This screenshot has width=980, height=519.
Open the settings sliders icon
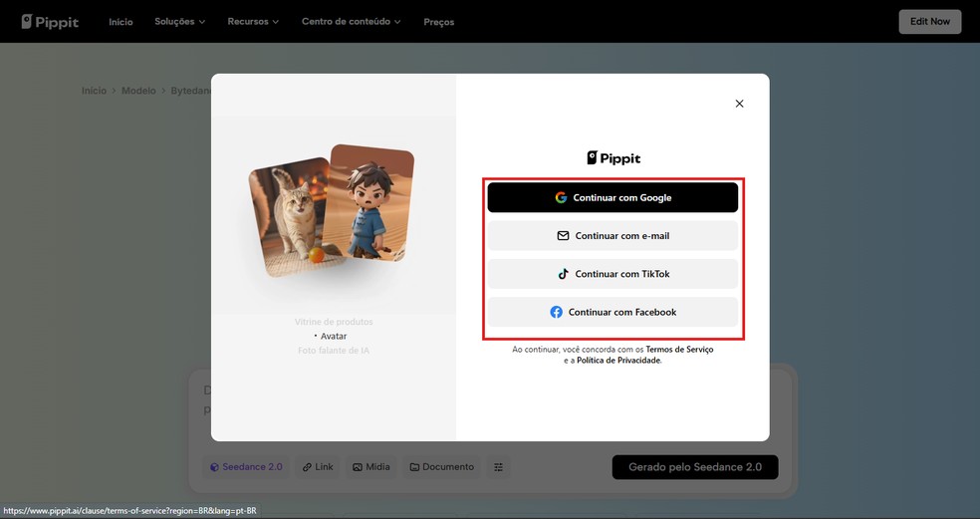tap(499, 466)
